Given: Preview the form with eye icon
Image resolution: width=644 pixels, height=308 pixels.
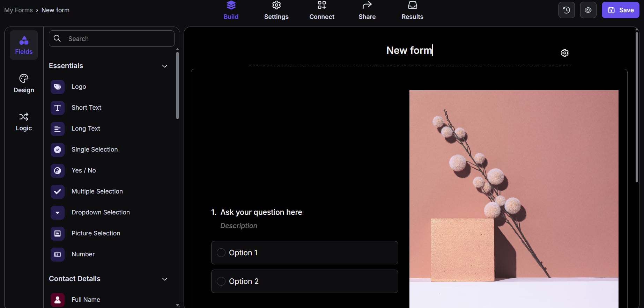Looking at the screenshot, I should 588,10.
